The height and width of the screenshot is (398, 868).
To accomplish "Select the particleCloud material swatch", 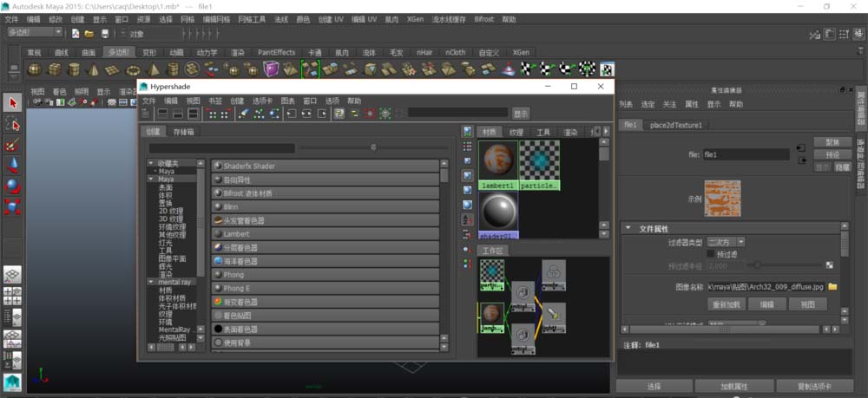I will pos(539,165).
